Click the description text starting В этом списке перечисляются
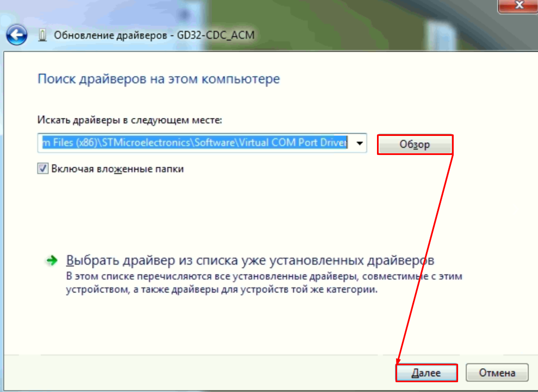The width and height of the screenshot is (538, 392). (x=264, y=283)
